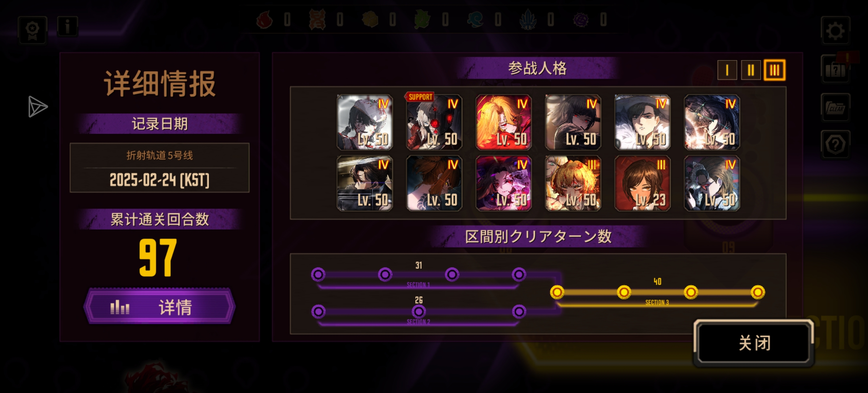The image size is (868, 393).
Task: Select the SUPPORT-tagged character portrait
Action: coord(434,122)
